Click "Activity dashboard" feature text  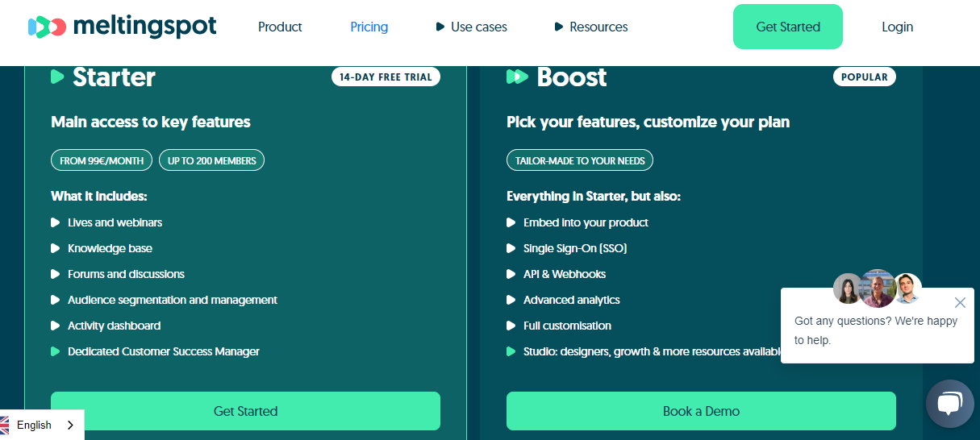click(115, 326)
